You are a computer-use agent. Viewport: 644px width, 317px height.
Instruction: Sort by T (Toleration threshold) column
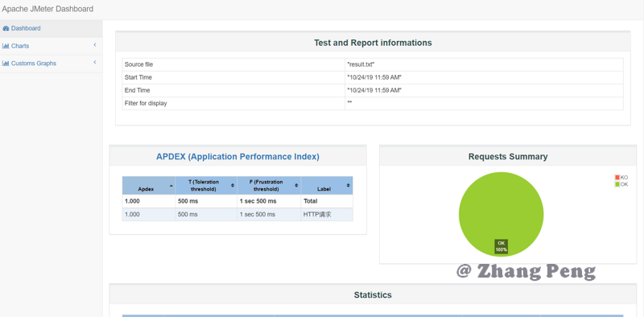(x=206, y=186)
